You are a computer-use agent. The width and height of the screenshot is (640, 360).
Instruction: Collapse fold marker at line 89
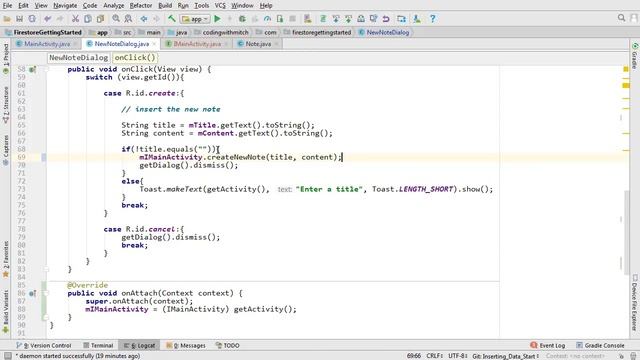tap(46, 317)
